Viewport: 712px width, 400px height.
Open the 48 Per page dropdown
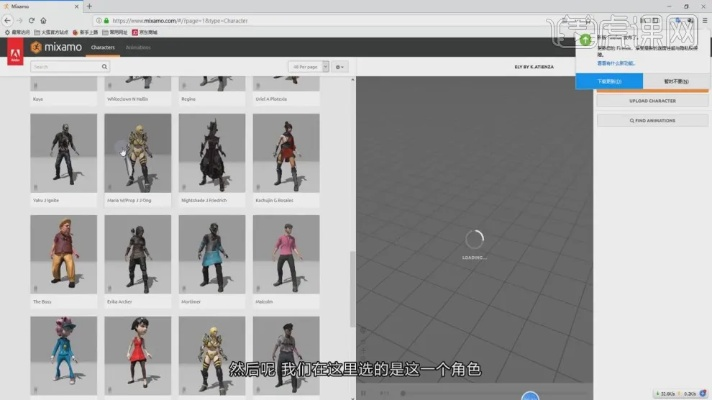pos(308,67)
